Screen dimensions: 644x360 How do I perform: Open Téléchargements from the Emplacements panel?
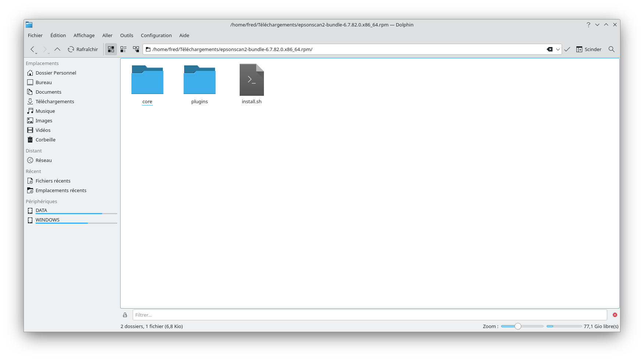click(54, 101)
